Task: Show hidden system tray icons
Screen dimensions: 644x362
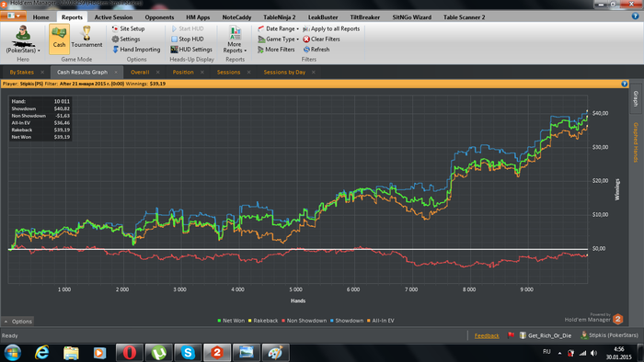Action: pos(559,353)
